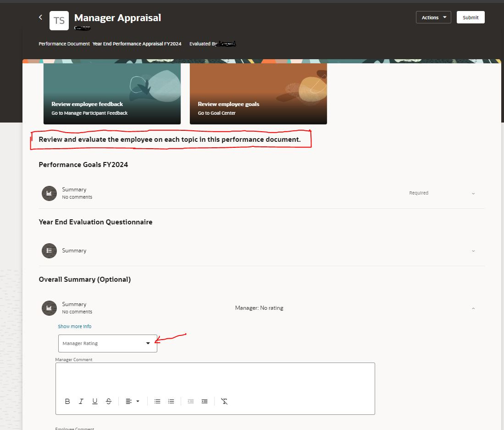Click inside the Manager Comment text area
The height and width of the screenshot is (430, 504).
point(215,379)
